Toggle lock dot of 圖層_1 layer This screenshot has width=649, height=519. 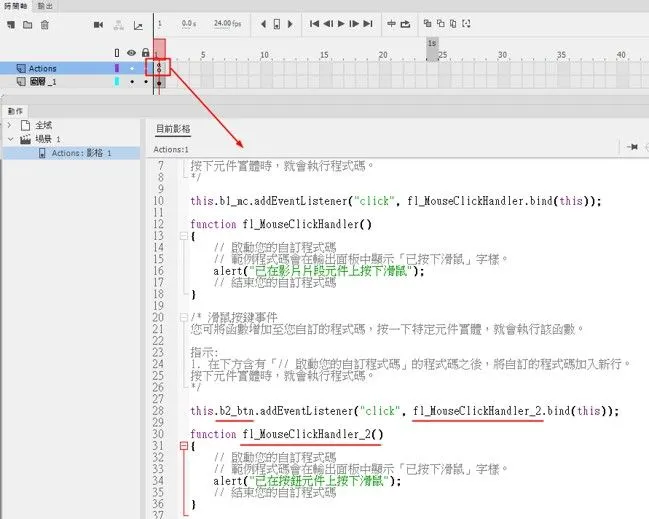(x=146, y=82)
